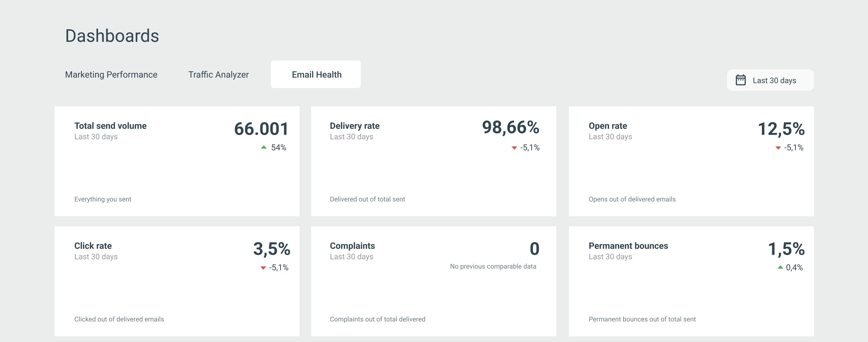
Task: Click the Dashboards page heading
Action: (x=112, y=36)
